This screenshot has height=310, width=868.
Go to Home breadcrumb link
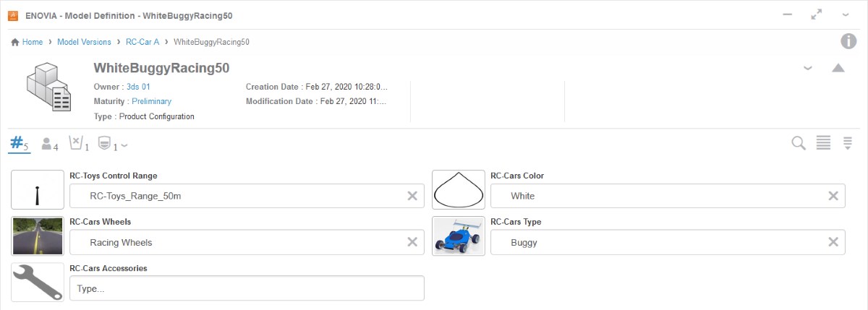(27, 42)
